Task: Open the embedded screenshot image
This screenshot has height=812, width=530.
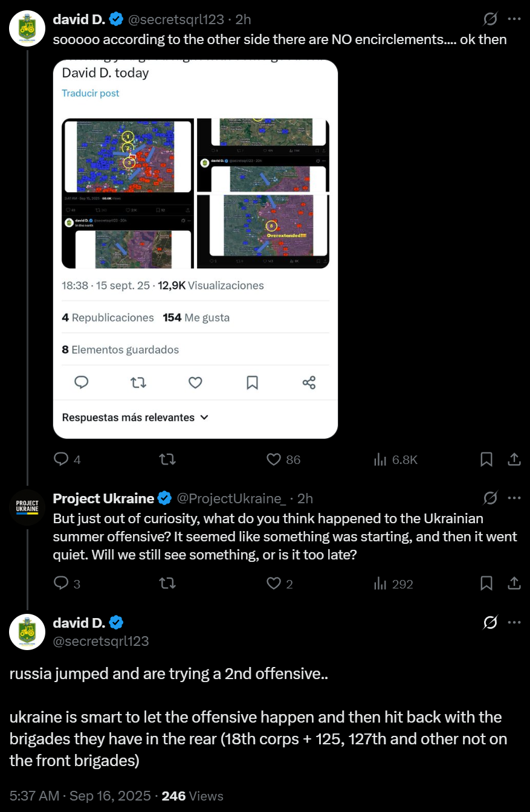Action: tap(195, 249)
